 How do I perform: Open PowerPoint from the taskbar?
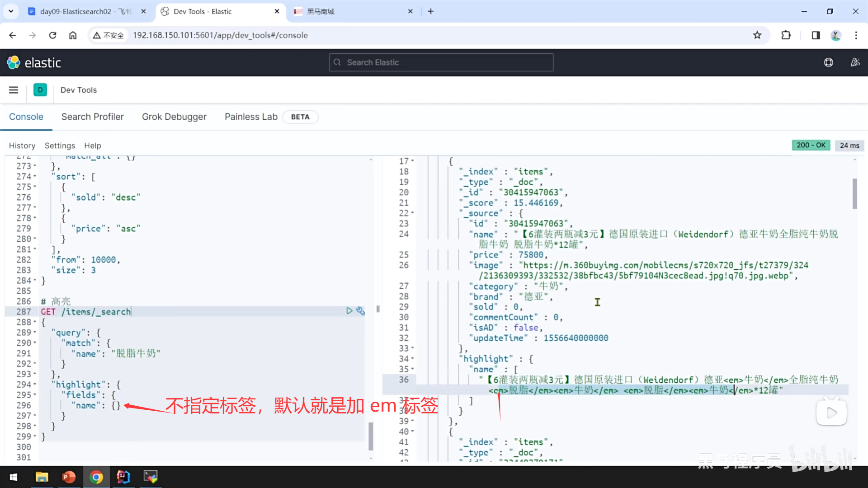click(69, 477)
